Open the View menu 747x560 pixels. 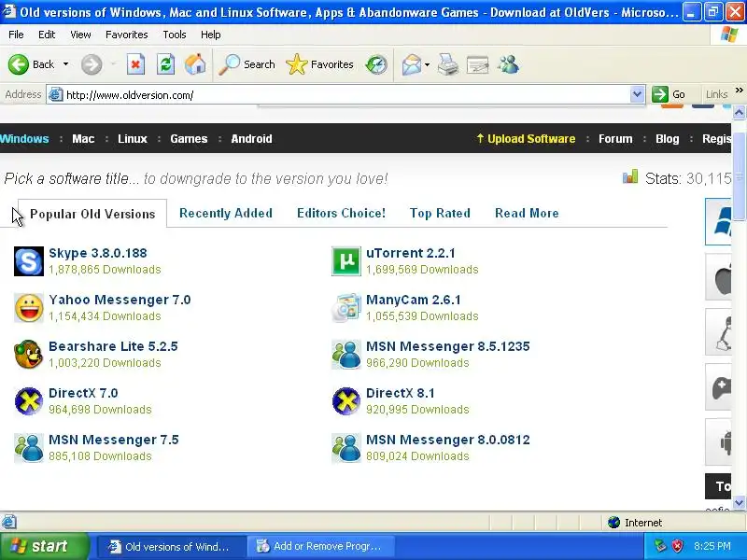pos(80,35)
